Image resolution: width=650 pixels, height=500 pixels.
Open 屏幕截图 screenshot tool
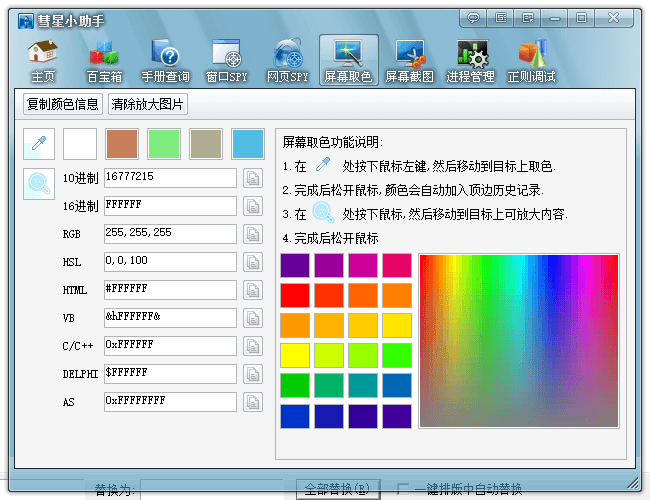pos(410,61)
